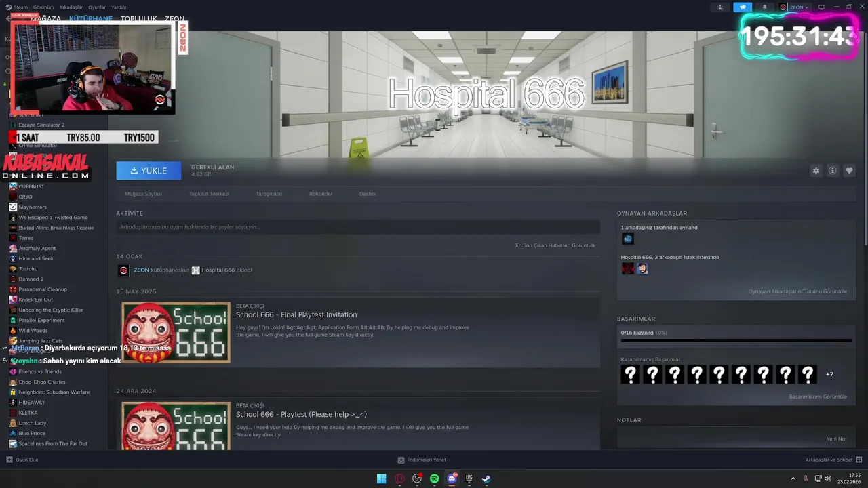Open Mağaza Sayfası tab
Viewport: 868px width, 488px height.
point(143,194)
